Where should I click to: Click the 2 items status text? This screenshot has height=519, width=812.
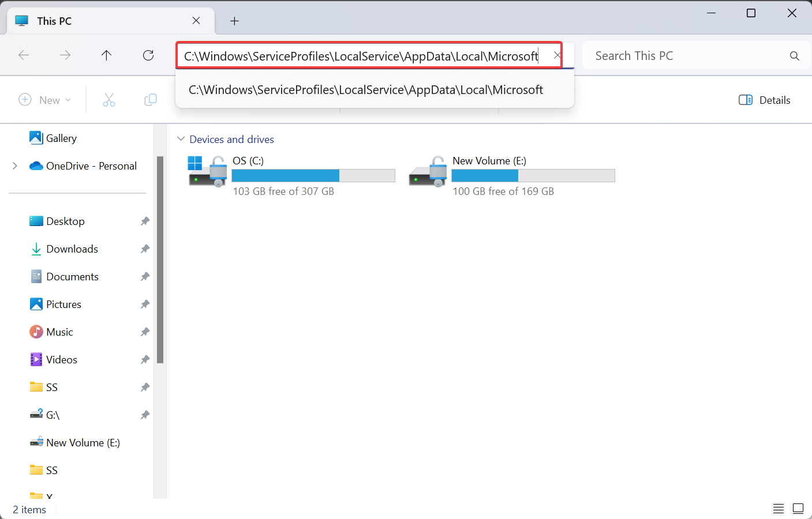(29, 510)
